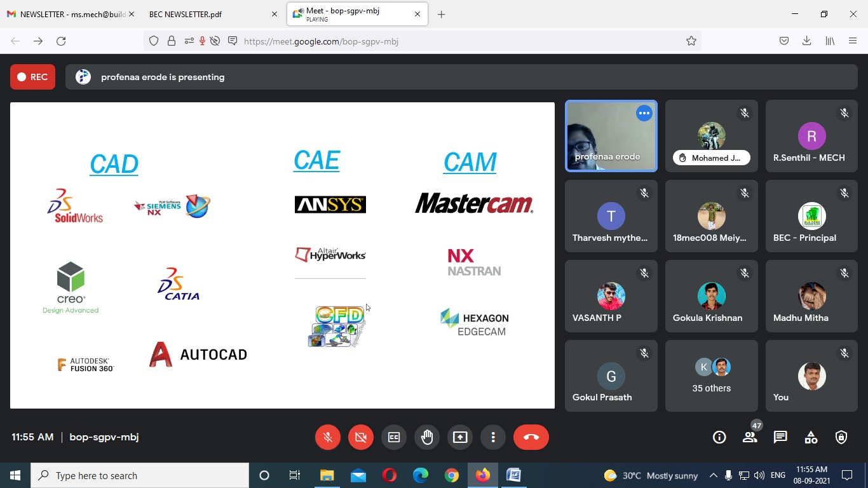Open more options three-dot menu
Image resolution: width=868 pixels, height=488 pixels.
pyautogui.click(x=493, y=437)
